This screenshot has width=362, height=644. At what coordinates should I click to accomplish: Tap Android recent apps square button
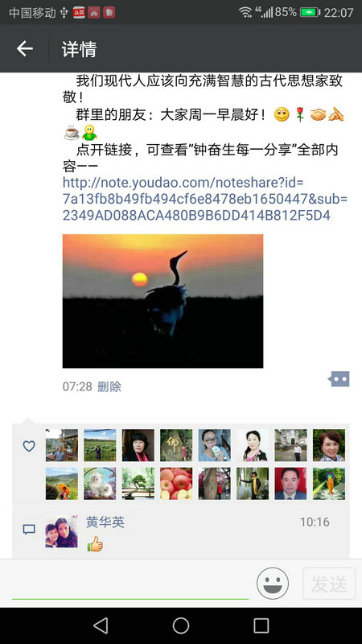point(261,625)
